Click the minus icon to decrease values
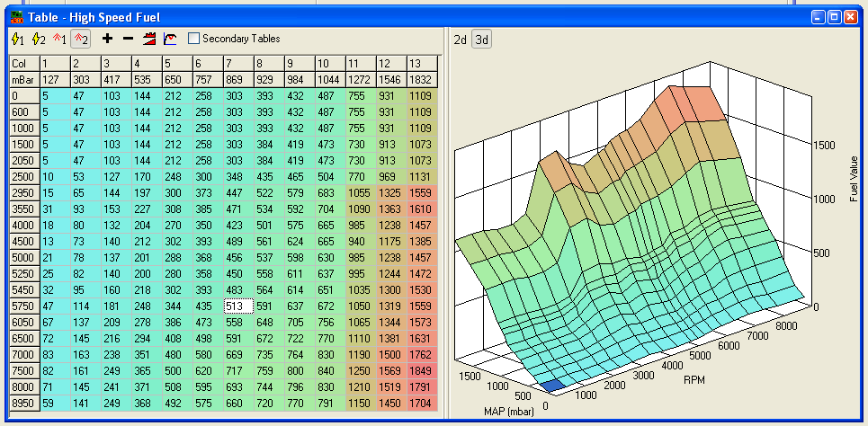868x426 pixels. (x=128, y=39)
